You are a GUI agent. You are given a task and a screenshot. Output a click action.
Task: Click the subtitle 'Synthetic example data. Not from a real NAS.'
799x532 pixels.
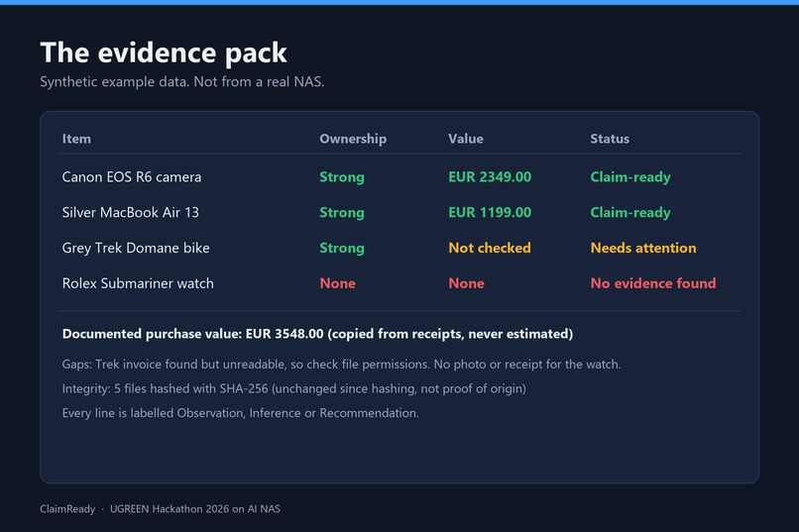click(x=182, y=82)
